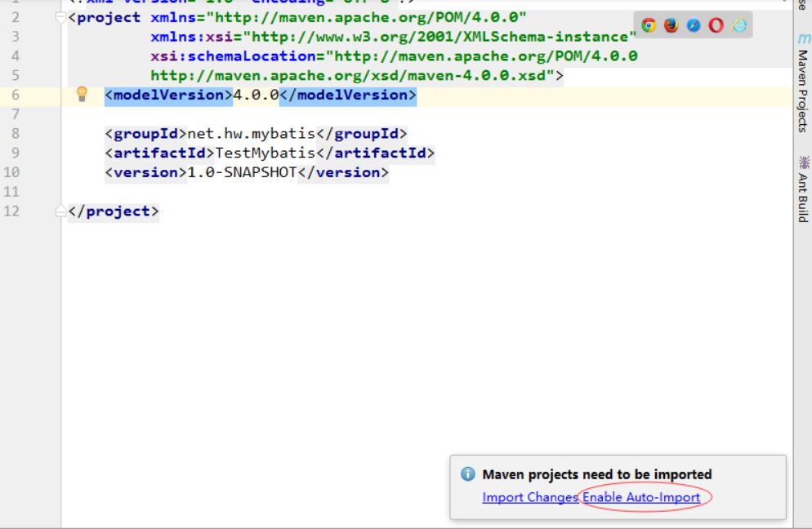Click the 4.0.0 model version value
This screenshot has height=529, width=812.
coord(256,95)
